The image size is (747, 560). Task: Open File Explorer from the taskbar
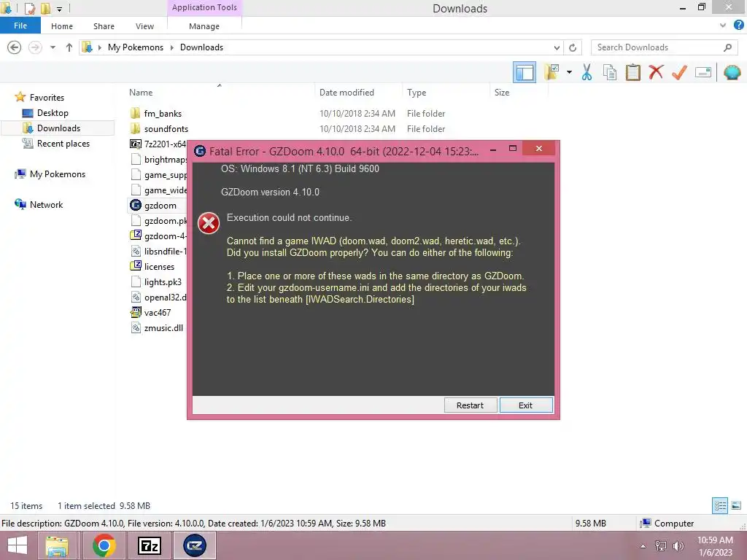[57, 545]
